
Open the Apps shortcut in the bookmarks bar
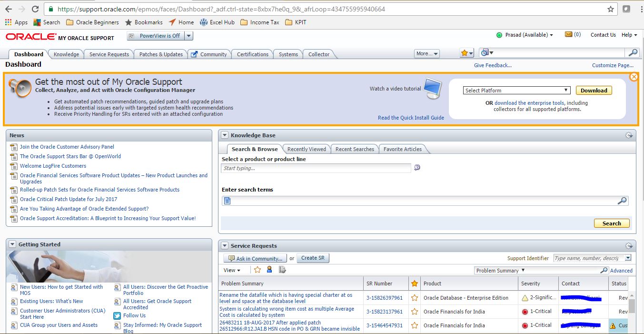point(16,22)
